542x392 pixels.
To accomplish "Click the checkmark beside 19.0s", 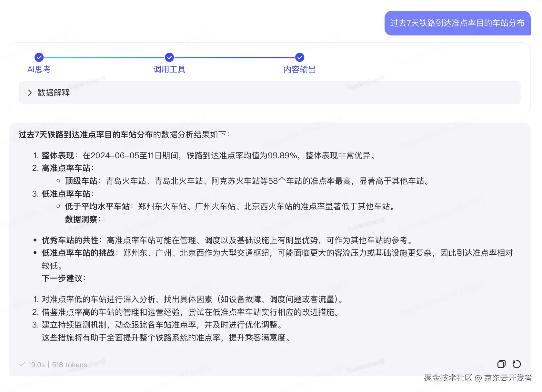I will coord(22,365).
